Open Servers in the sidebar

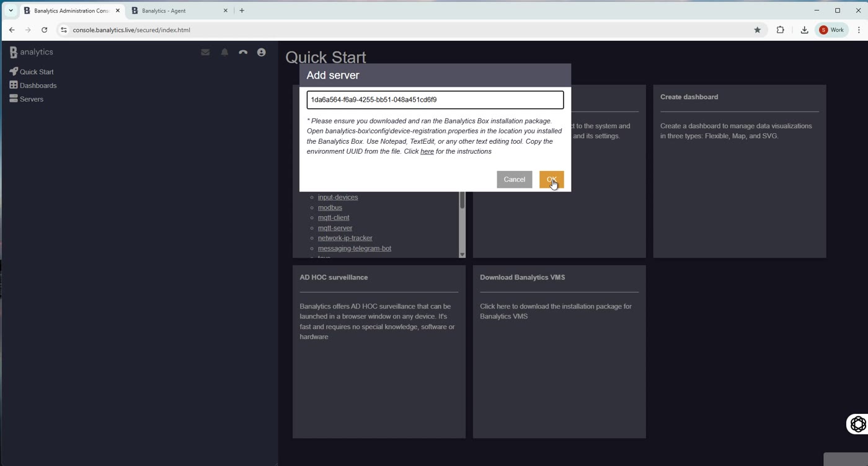32,99
